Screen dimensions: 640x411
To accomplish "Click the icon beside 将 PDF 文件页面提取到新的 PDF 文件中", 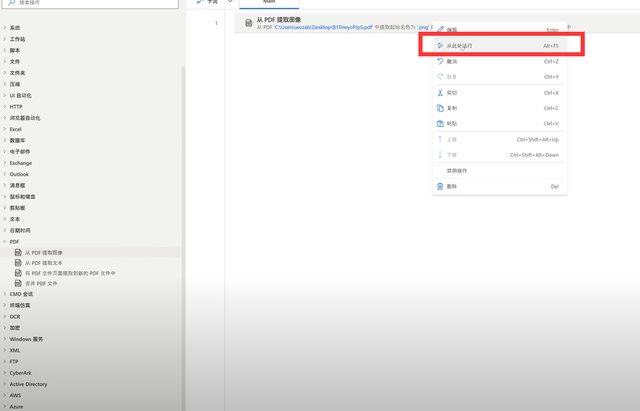I will [18, 273].
